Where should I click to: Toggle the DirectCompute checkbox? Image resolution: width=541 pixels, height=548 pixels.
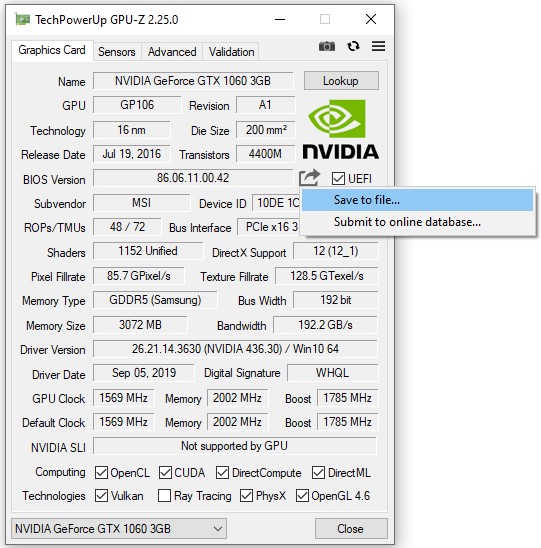[x=222, y=473]
